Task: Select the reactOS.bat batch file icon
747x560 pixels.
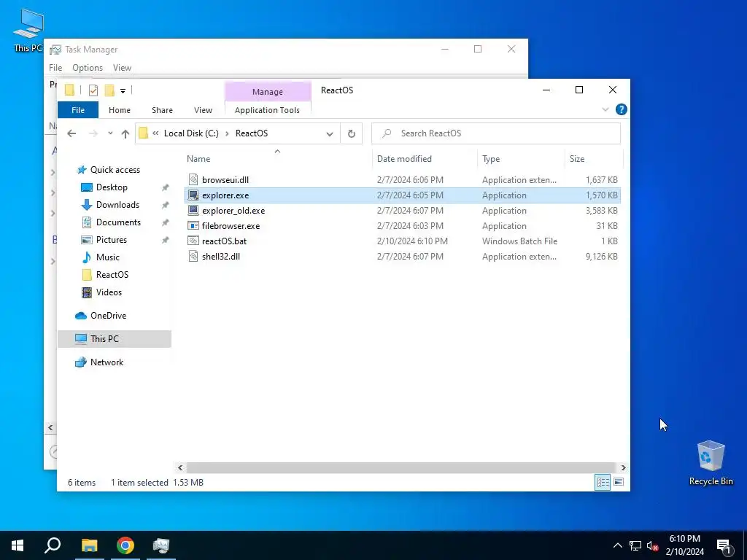Action: [x=193, y=241]
